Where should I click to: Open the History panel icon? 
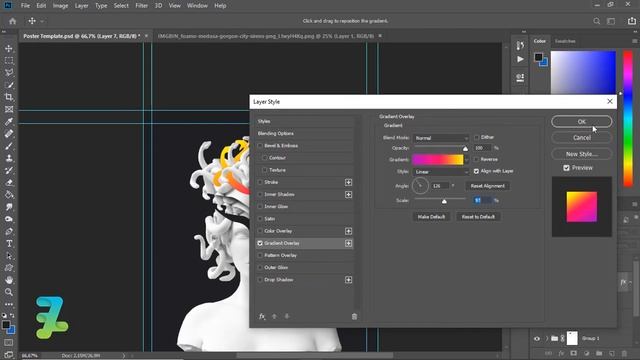coord(520,45)
